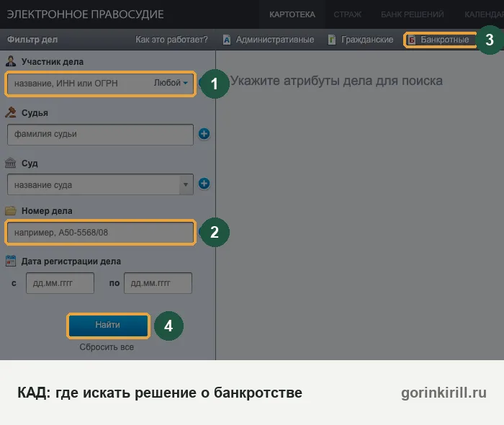Click the 'Дата регистрации дела' label
504x425 pixels.
tap(71, 261)
